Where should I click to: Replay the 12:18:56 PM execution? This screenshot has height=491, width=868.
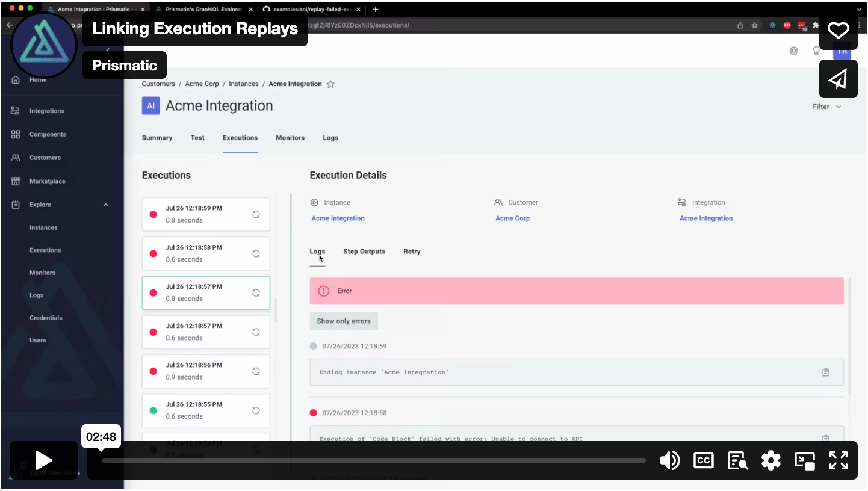[256, 371]
